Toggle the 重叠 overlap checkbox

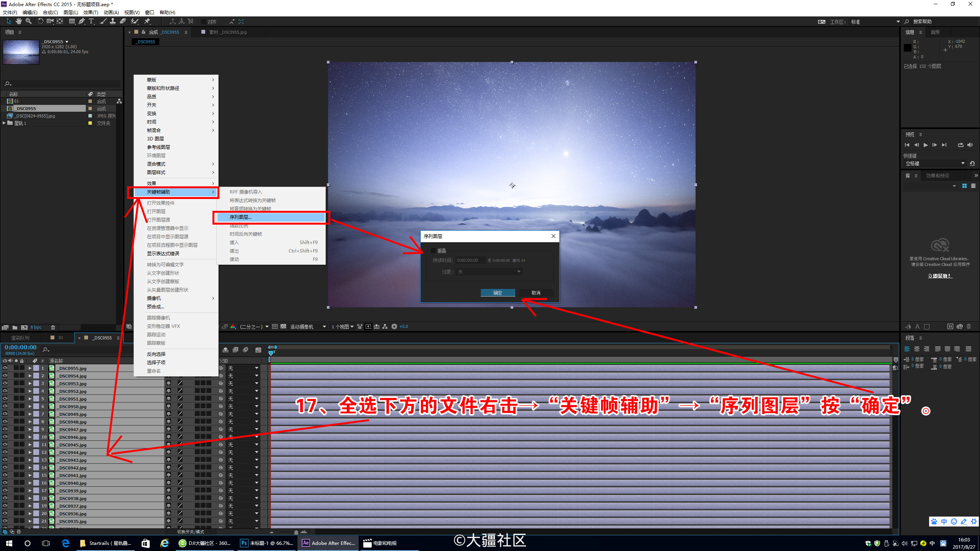coord(433,251)
